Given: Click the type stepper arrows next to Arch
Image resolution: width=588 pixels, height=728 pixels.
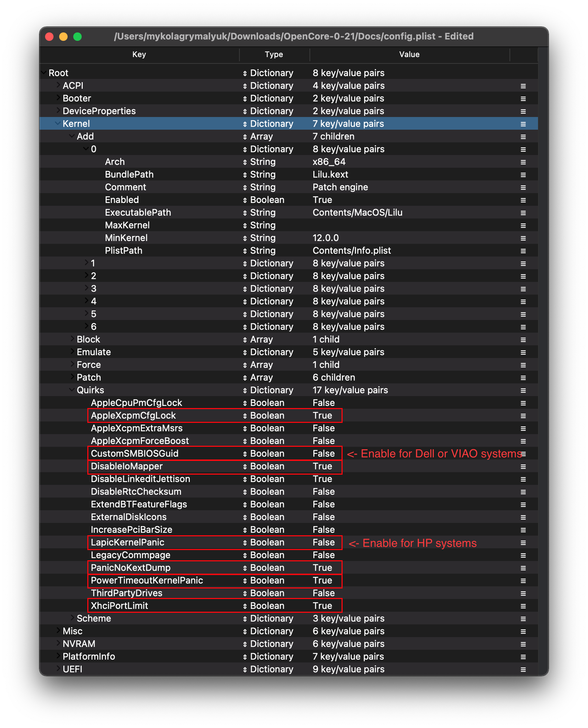Looking at the screenshot, I should pyautogui.click(x=246, y=161).
